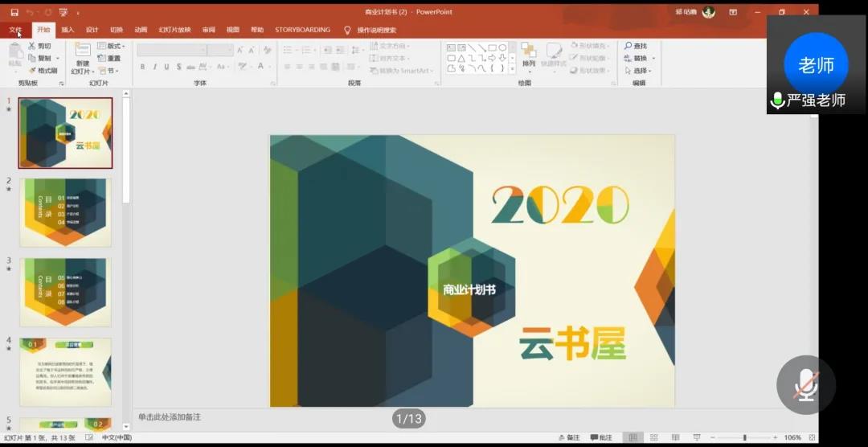Switch to Slide Sorter view in status bar
This screenshot has height=447, width=868.
tap(653, 437)
